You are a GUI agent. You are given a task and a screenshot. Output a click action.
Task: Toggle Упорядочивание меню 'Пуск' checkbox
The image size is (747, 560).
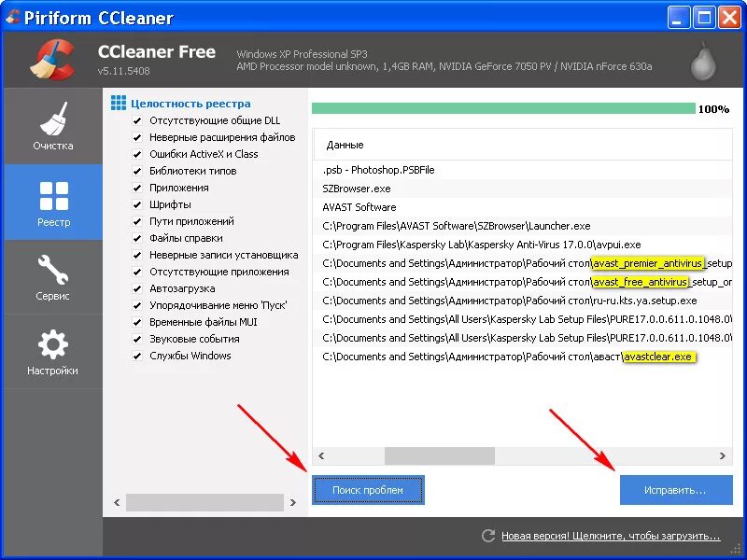pos(137,305)
